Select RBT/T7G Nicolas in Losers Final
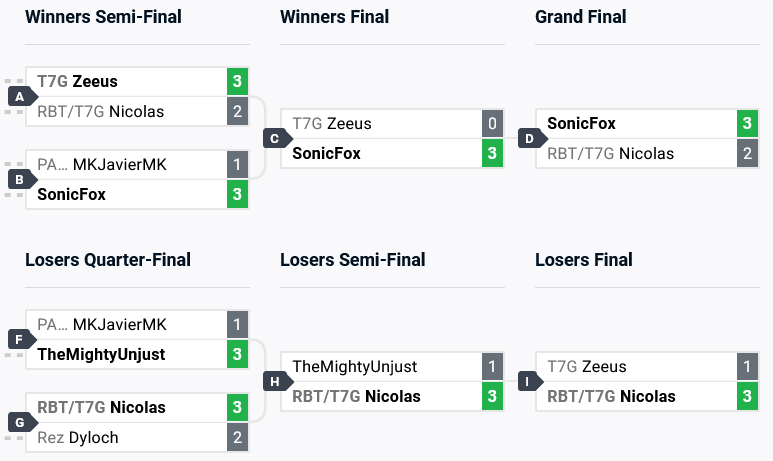773x461 pixels. (611, 397)
